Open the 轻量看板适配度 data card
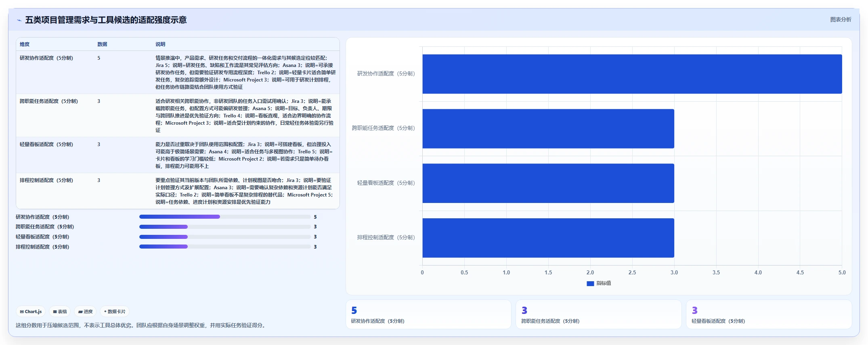 pos(769,314)
